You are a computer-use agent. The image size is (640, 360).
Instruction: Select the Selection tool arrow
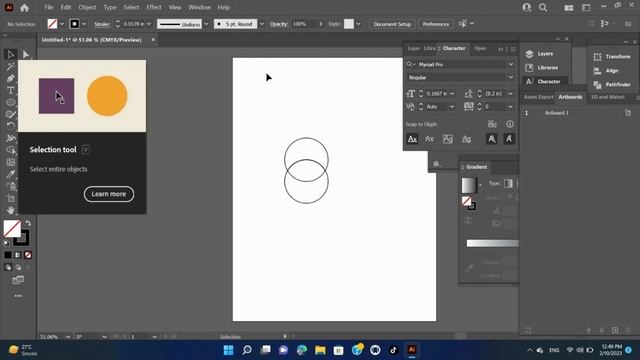pos(11,54)
